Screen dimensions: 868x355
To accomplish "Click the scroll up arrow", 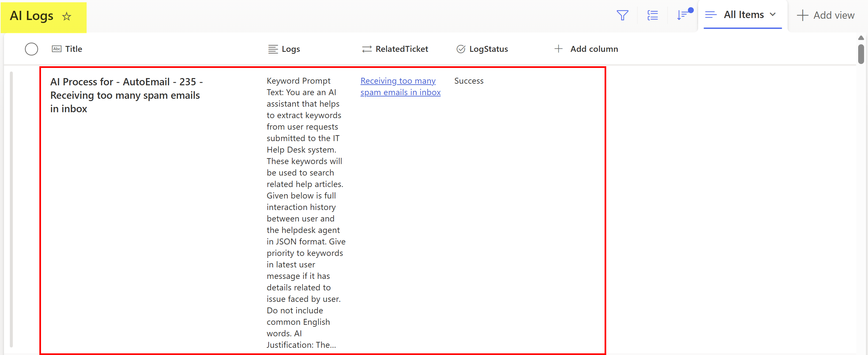I will point(861,38).
